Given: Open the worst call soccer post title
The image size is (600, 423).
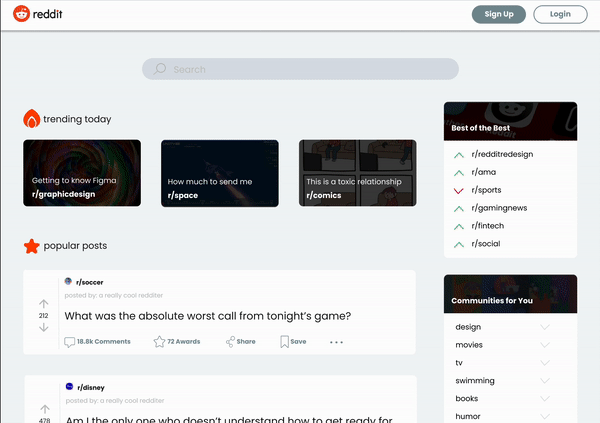Looking at the screenshot, I should pyautogui.click(x=208, y=316).
